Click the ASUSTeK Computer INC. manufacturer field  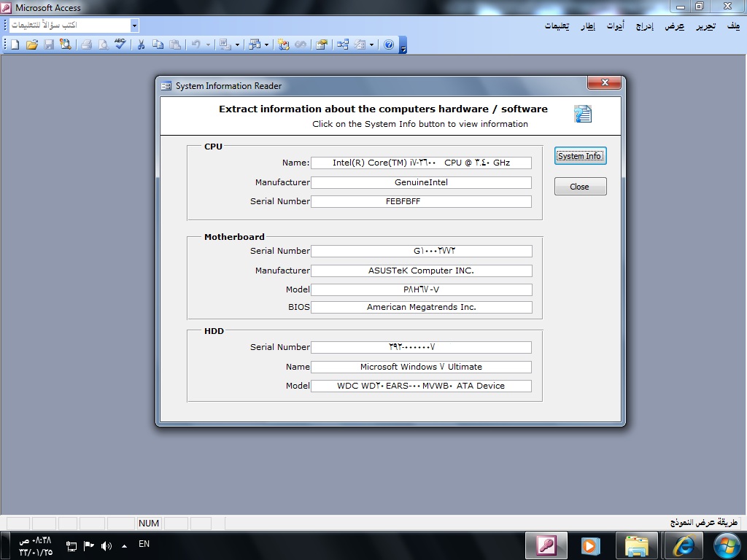[x=422, y=271]
